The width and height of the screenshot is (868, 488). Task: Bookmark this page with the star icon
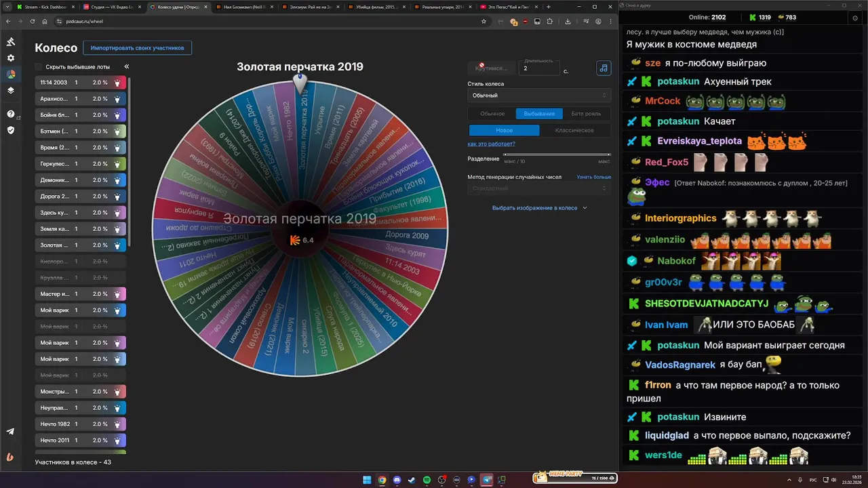(484, 21)
